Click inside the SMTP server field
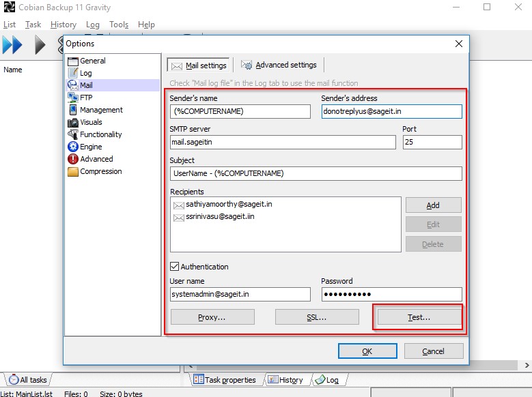This screenshot has height=397, width=532. [283, 142]
